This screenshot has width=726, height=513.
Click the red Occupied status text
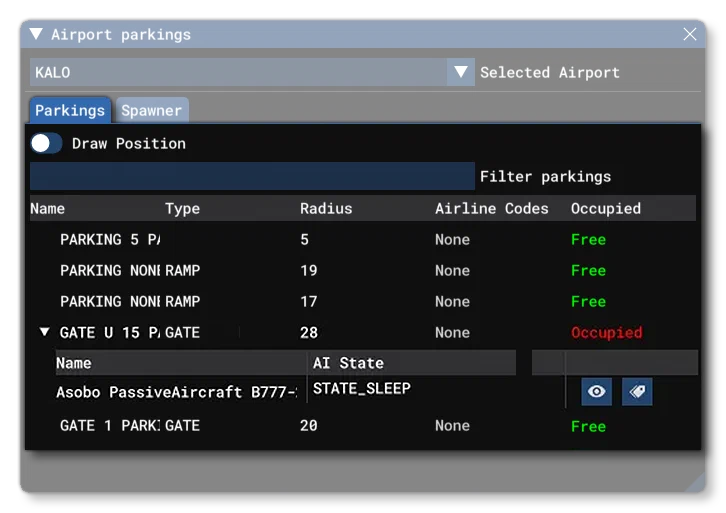click(607, 332)
